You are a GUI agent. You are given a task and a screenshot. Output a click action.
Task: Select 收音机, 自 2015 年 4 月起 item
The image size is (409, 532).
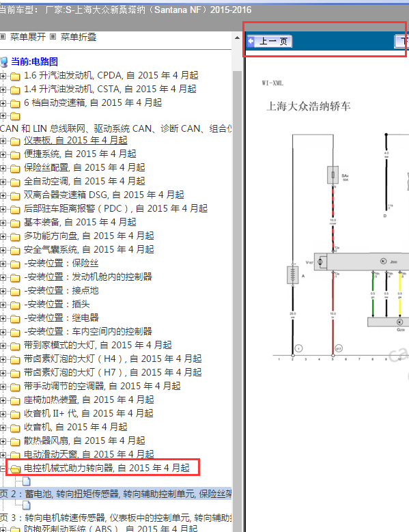(x=76, y=427)
